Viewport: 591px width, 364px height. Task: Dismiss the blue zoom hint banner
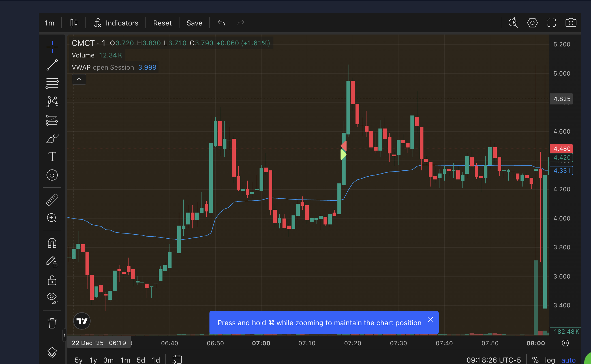[x=430, y=320]
